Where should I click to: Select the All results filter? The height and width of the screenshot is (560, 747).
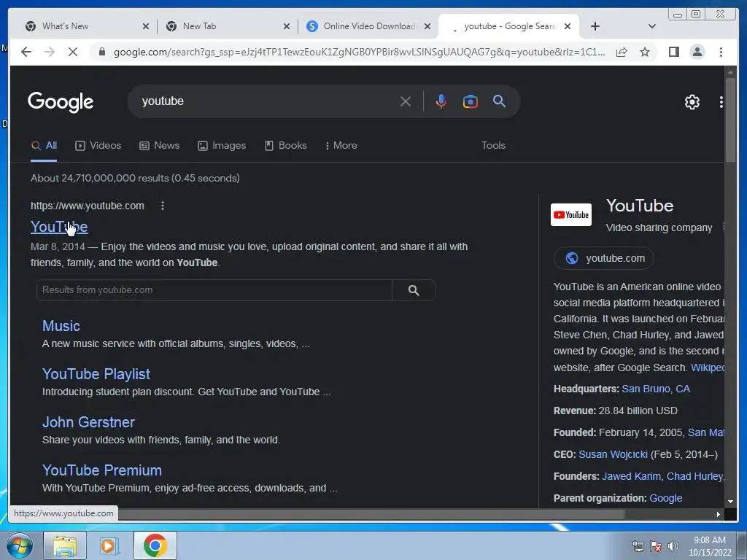point(44,146)
